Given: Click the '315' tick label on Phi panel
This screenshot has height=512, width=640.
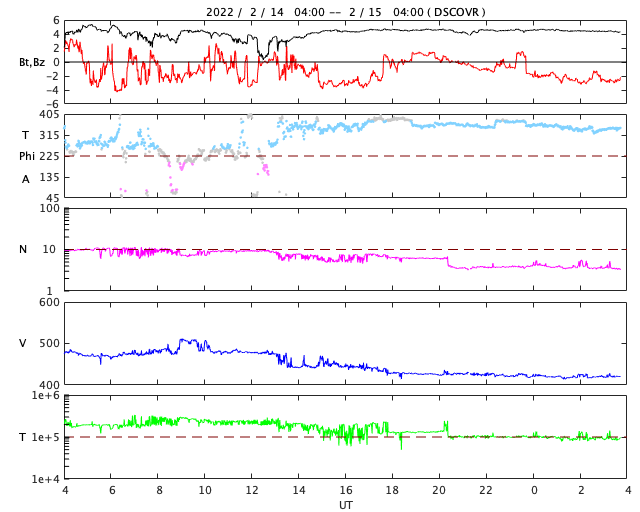Looking at the screenshot, I should pyautogui.click(x=49, y=135).
